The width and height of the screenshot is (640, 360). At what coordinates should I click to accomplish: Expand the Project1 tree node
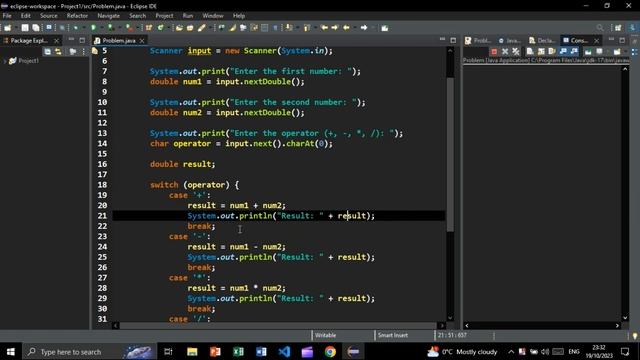pos(5,61)
